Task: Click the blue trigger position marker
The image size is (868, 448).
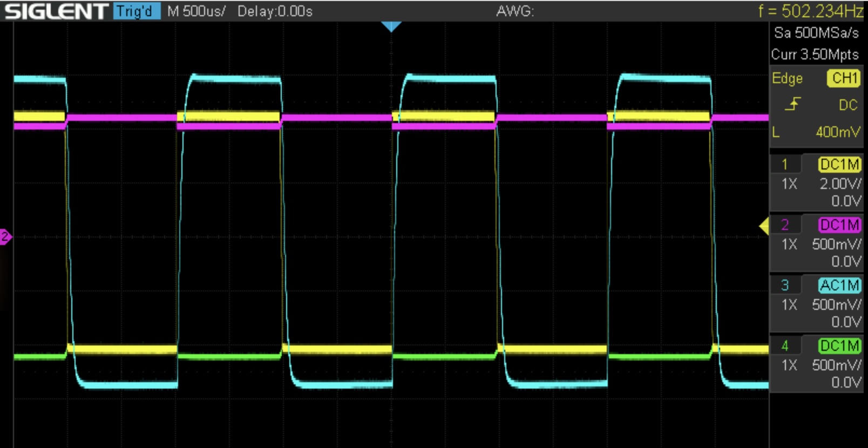Action: tap(391, 26)
